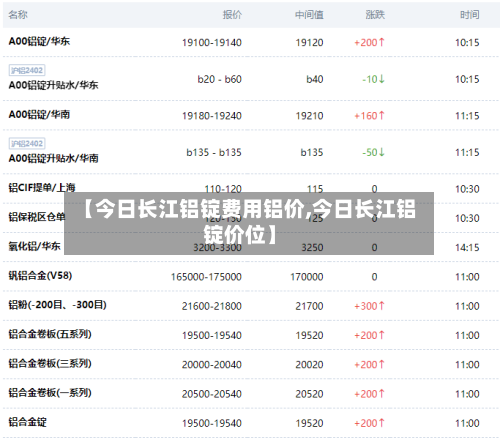Open the 铝粉(-200目、-300目) row name
Viewport: 500px width, 448px height.
(57, 305)
